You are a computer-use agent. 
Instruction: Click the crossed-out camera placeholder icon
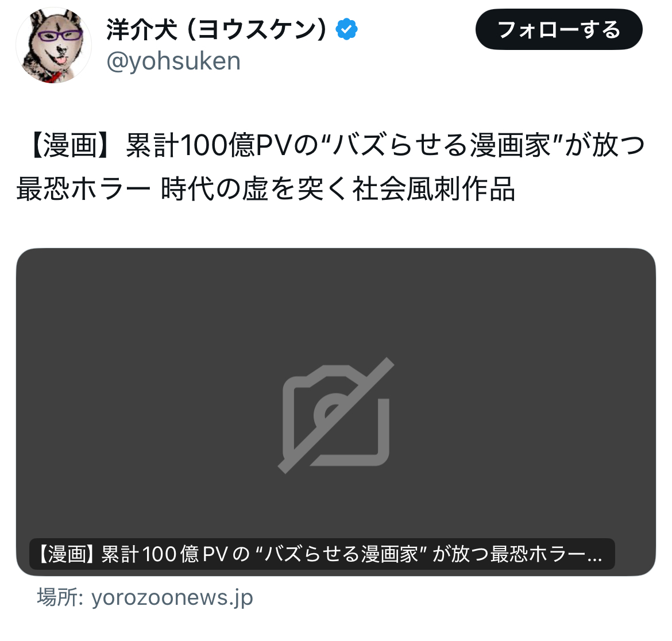[x=336, y=415]
